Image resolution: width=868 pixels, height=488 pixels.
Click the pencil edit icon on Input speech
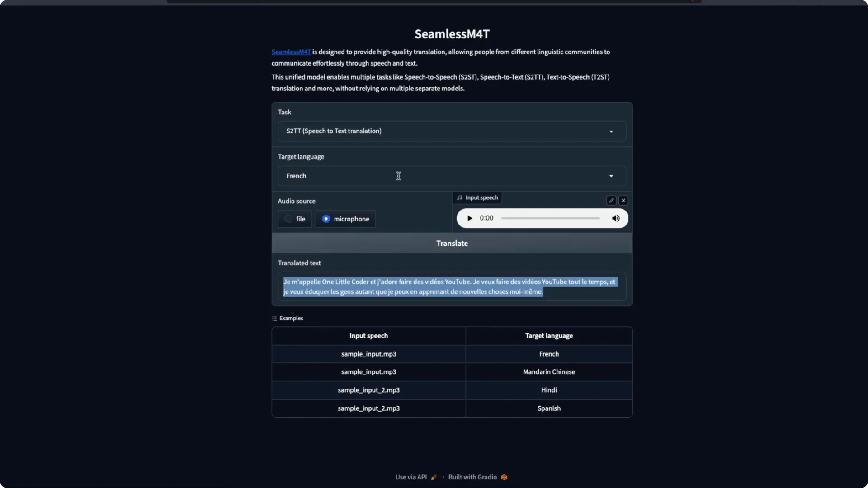(x=611, y=200)
